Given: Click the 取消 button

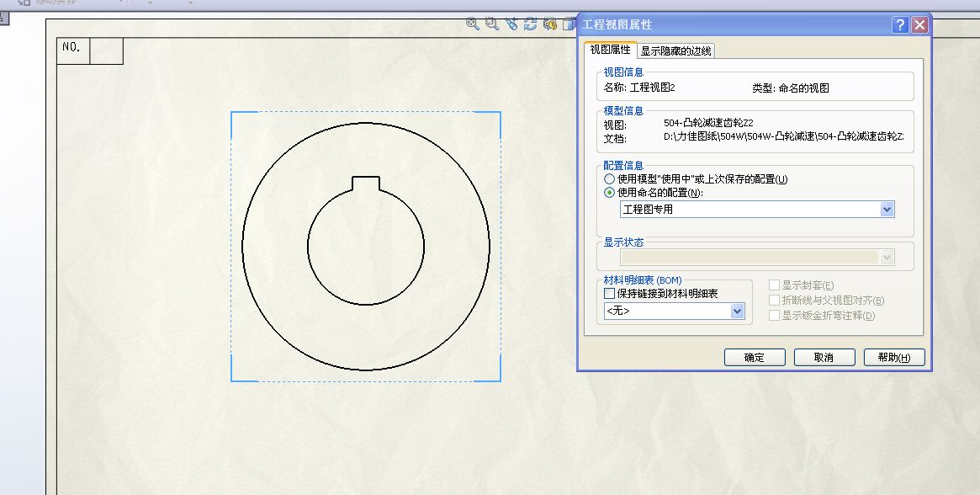Looking at the screenshot, I should (824, 357).
